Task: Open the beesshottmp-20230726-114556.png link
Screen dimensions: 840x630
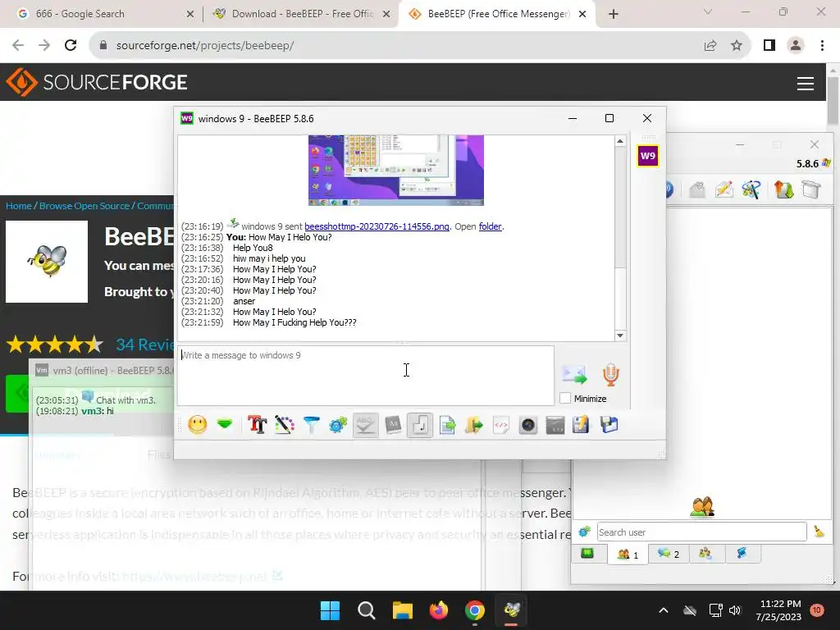Action: [x=377, y=226]
